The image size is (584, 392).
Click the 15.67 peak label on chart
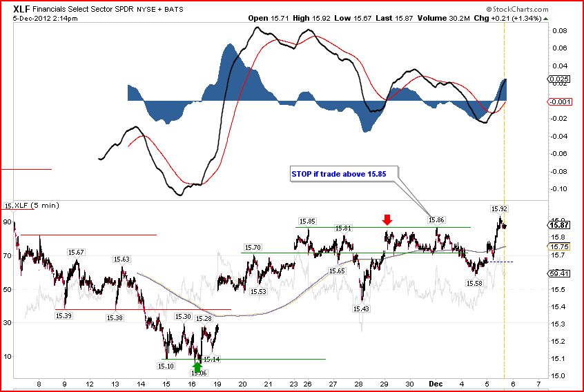76,253
